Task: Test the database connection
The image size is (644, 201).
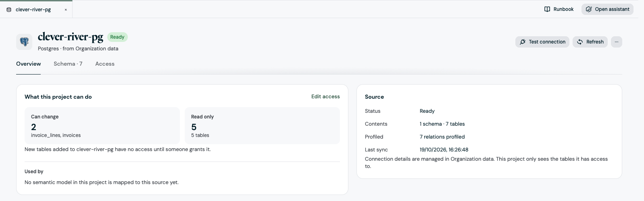Action: (542, 42)
